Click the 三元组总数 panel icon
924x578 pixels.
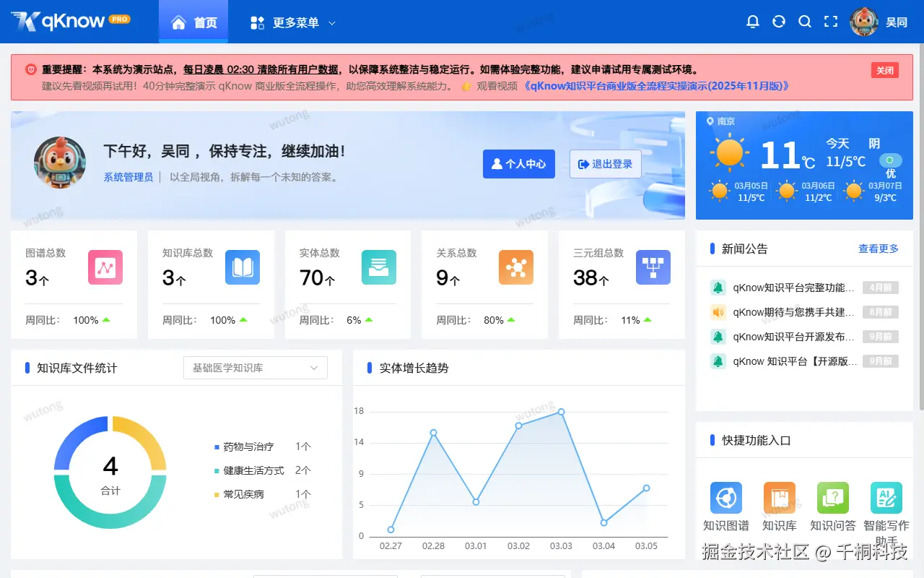tap(653, 267)
